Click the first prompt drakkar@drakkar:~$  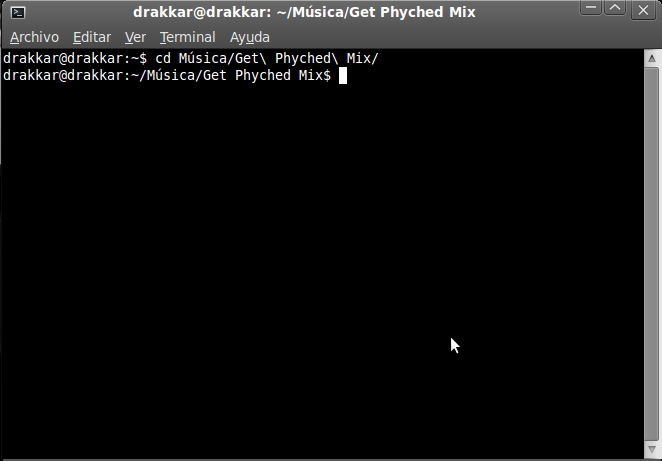click(x=75, y=58)
